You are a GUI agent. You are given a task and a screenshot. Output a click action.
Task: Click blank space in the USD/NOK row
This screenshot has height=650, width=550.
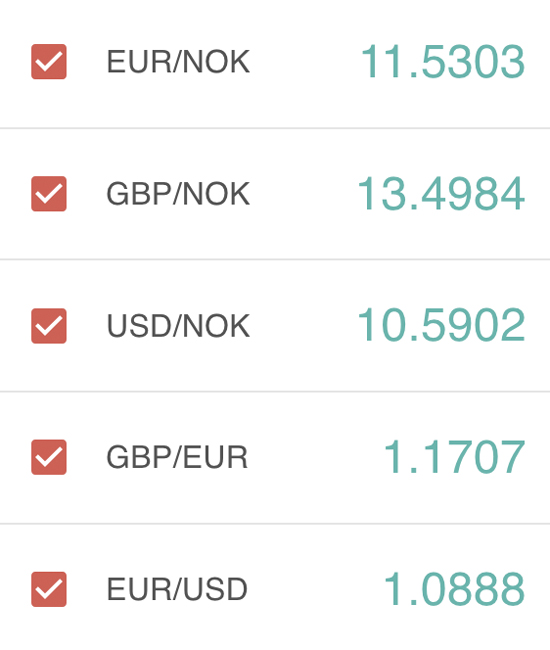coord(303,326)
